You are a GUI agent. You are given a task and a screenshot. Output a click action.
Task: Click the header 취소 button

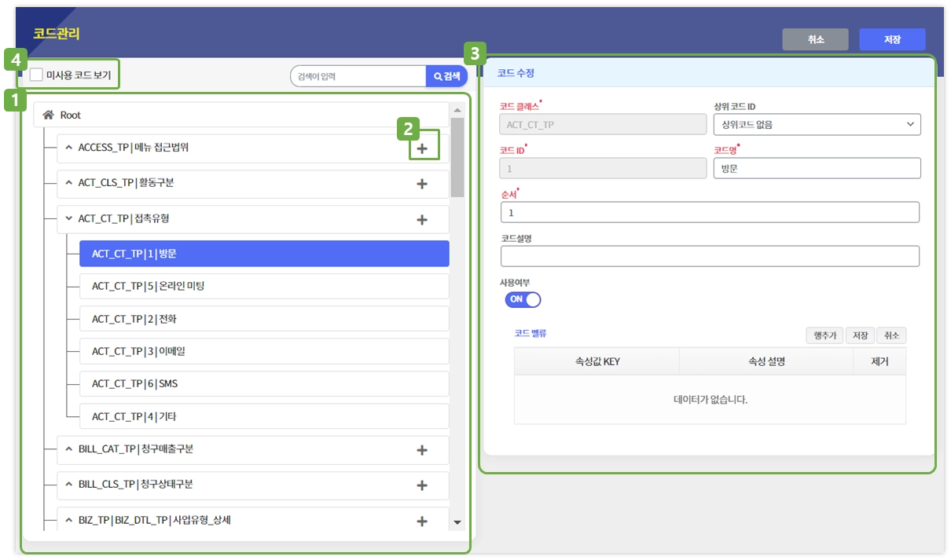(816, 39)
